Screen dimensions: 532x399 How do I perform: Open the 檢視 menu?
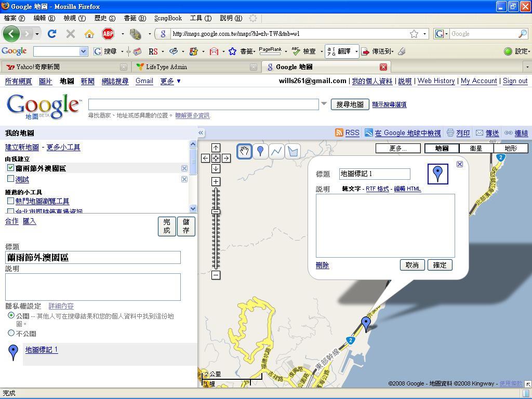[x=75, y=18]
